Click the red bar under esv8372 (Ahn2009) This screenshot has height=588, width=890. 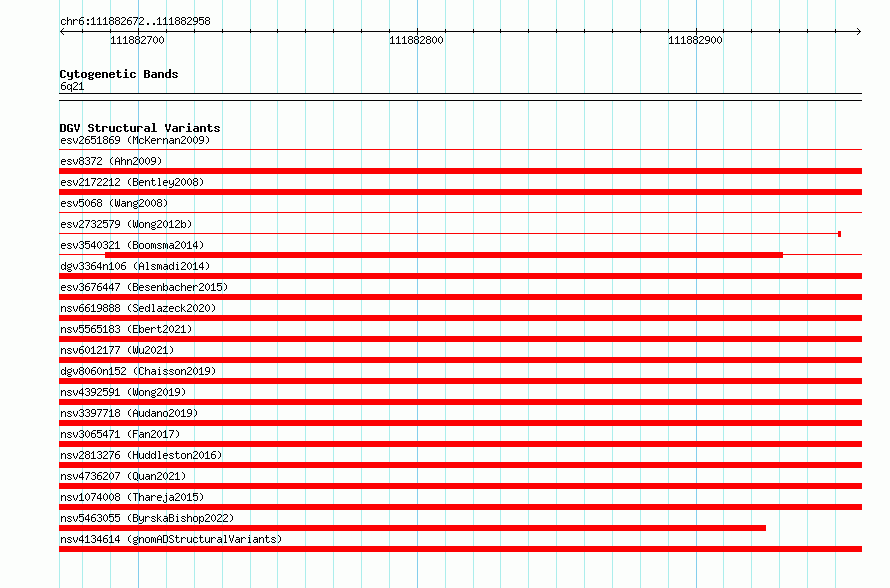pos(460,171)
